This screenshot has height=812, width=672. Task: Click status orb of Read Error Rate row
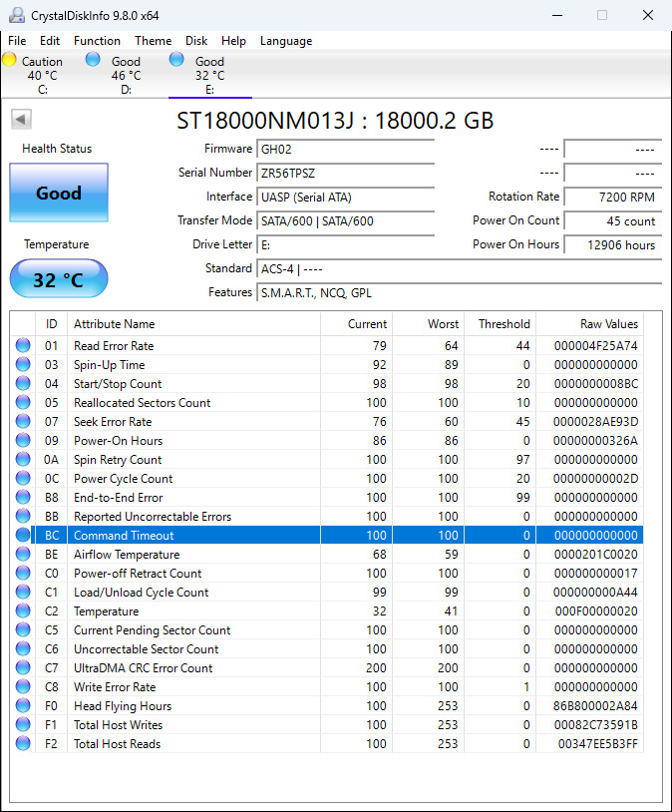click(x=23, y=345)
